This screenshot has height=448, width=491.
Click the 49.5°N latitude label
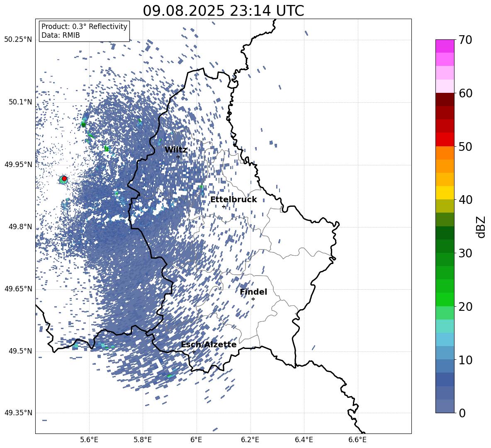point(21,351)
